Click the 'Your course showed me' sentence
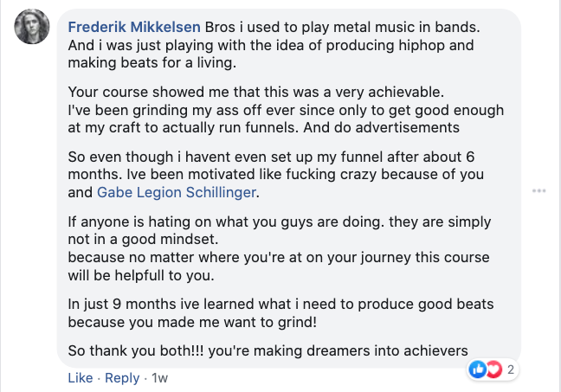The width and height of the screenshot is (561, 392). coord(255,93)
